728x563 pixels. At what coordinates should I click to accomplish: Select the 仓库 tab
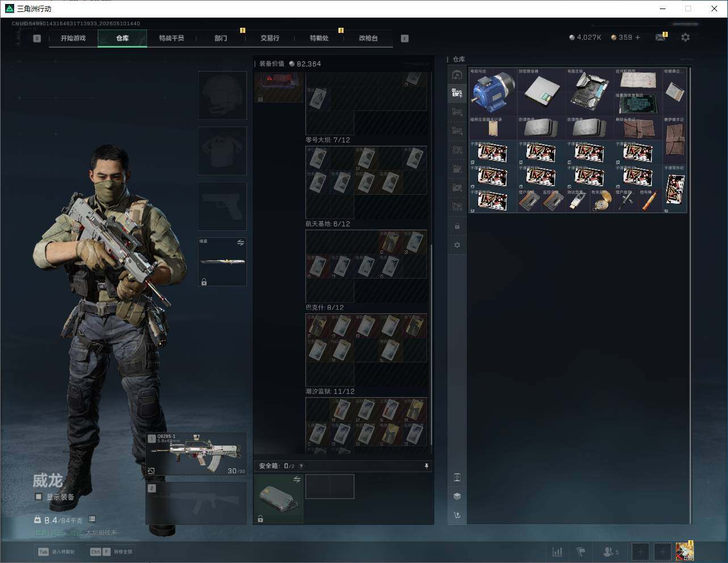click(122, 38)
